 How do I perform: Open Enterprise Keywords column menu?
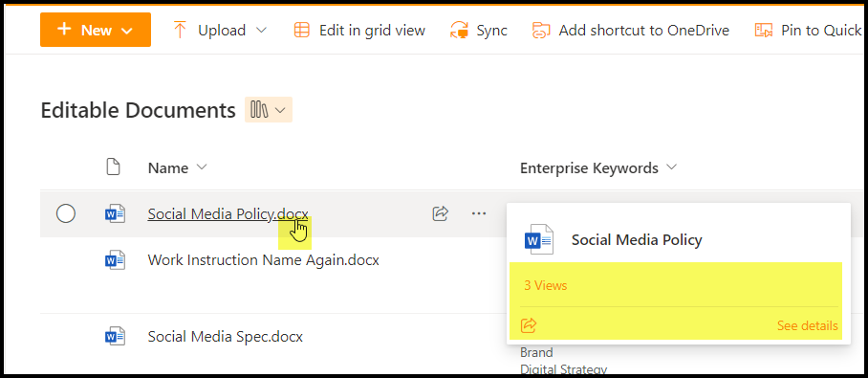coord(598,167)
